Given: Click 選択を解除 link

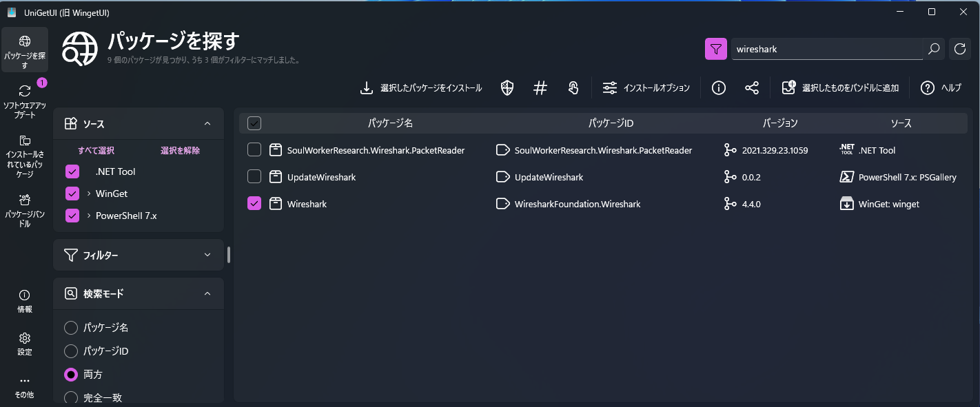Looking at the screenshot, I should click(180, 150).
